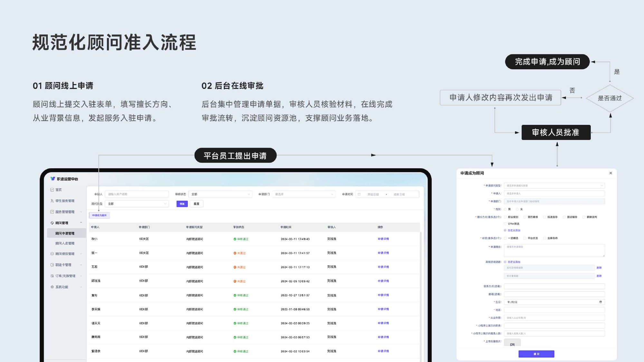Check the Offer筛选 checkbox
Screen dimensions: 644x362
[505, 224]
